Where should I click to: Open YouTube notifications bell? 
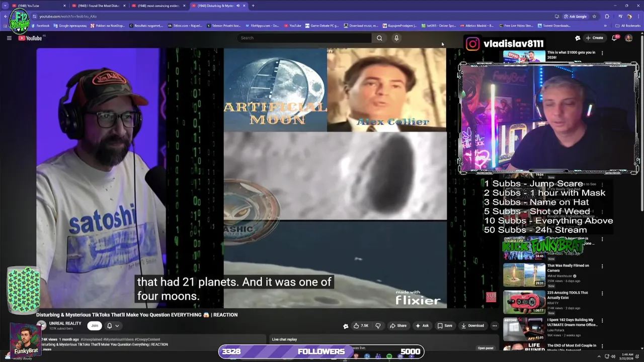[x=614, y=38]
